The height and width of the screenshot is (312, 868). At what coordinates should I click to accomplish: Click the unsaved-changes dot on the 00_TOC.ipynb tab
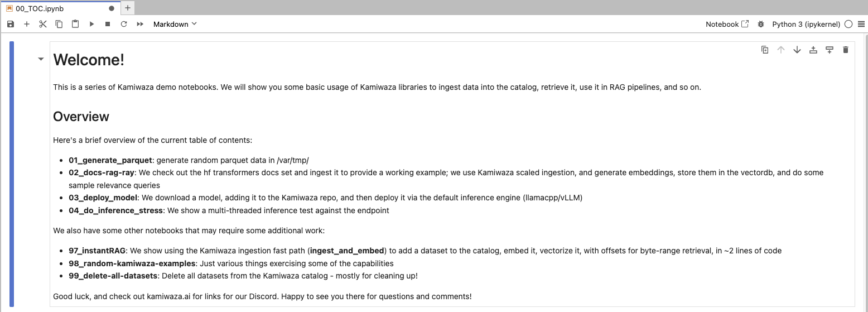(x=112, y=8)
